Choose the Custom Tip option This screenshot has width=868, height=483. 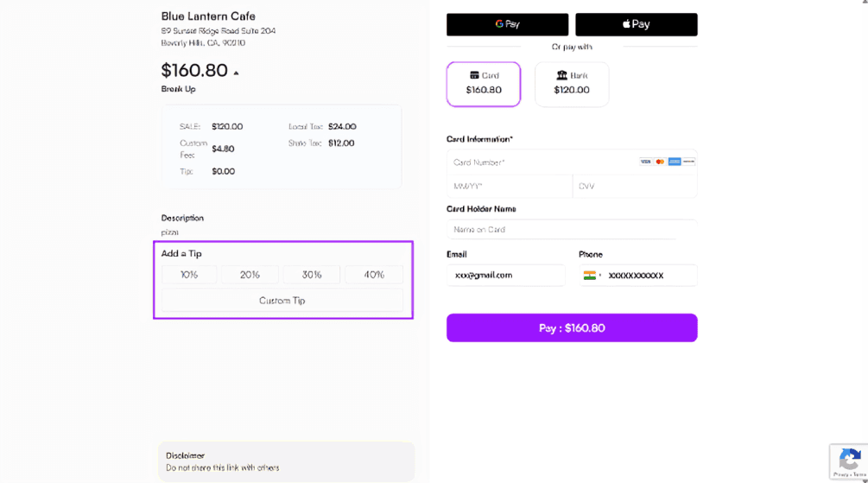pos(282,301)
